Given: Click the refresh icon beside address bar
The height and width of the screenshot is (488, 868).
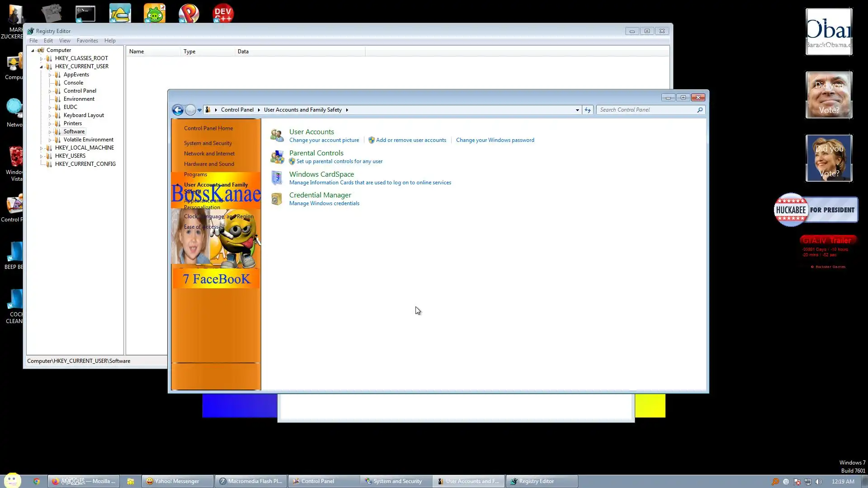Looking at the screenshot, I should pyautogui.click(x=587, y=110).
